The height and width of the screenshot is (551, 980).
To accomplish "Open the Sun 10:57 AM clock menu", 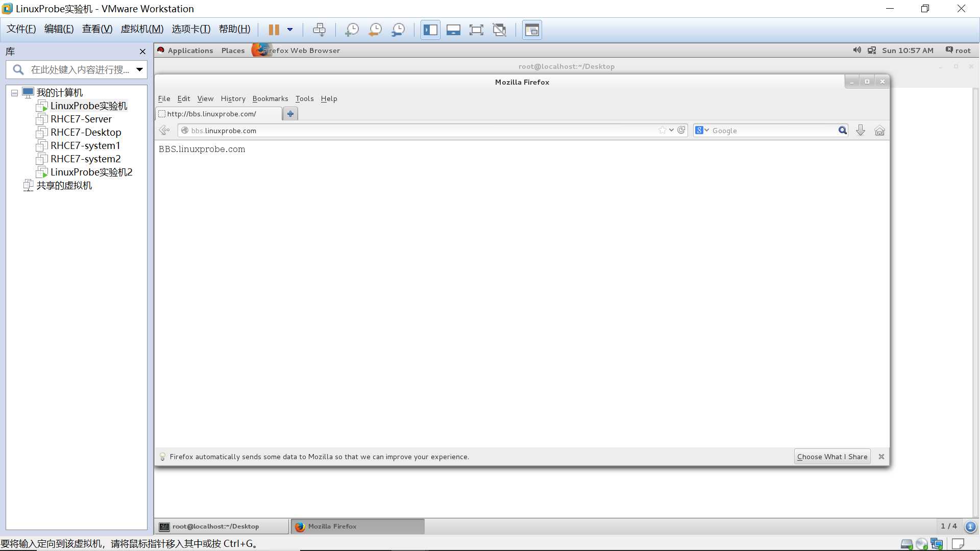I will point(908,51).
